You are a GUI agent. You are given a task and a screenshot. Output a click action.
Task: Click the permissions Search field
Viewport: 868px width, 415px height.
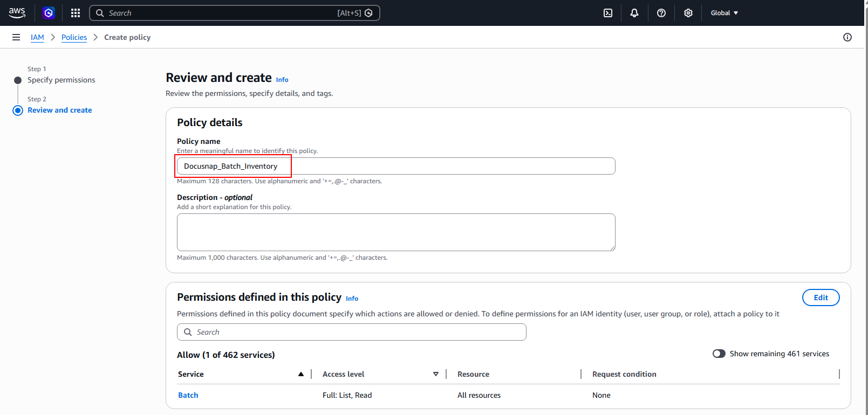click(x=351, y=332)
